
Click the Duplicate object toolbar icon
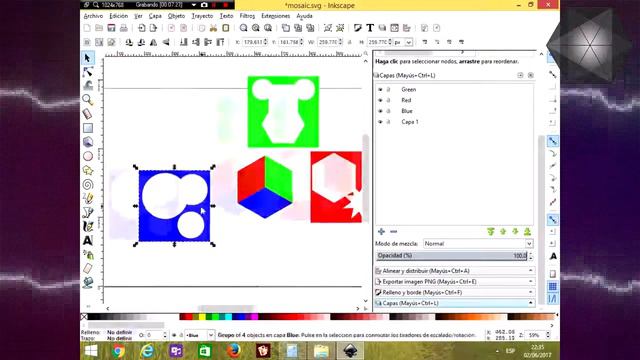[x=286, y=28]
